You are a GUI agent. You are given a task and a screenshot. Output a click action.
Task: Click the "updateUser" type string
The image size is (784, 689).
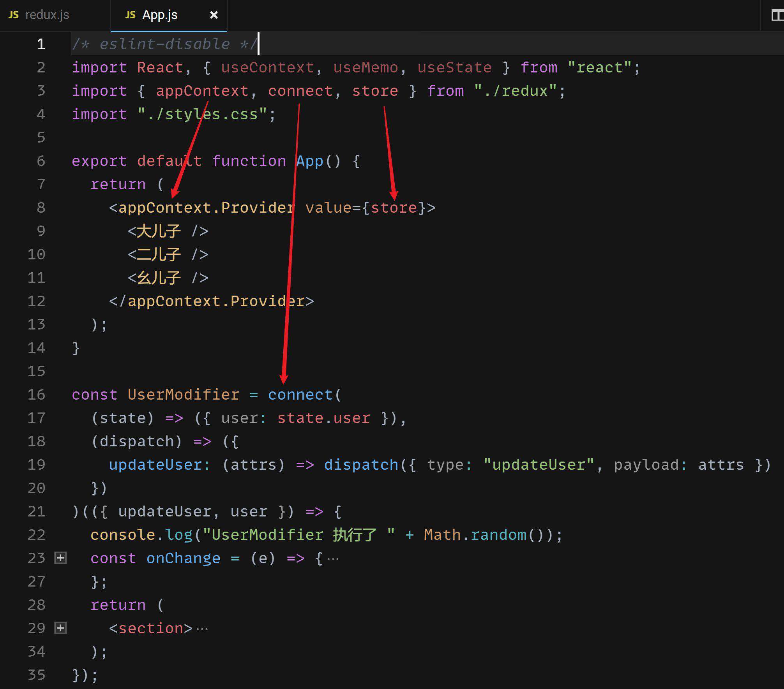coord(539,465)
